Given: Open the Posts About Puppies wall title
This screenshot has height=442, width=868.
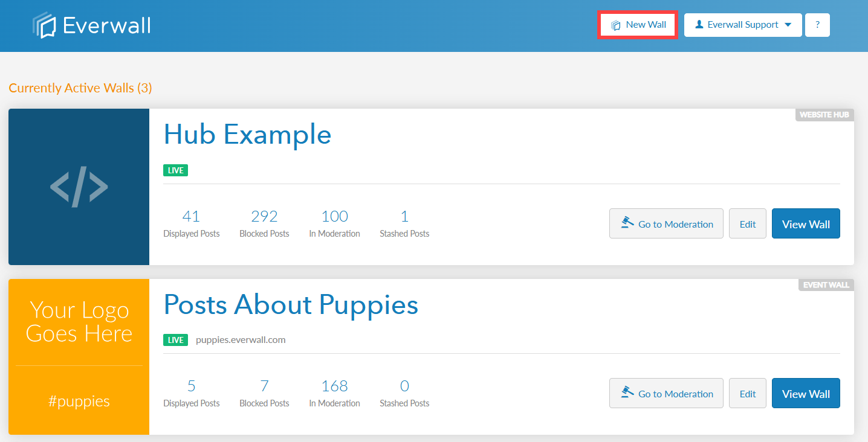Looking at the screenshot, I should click(291, 304).
